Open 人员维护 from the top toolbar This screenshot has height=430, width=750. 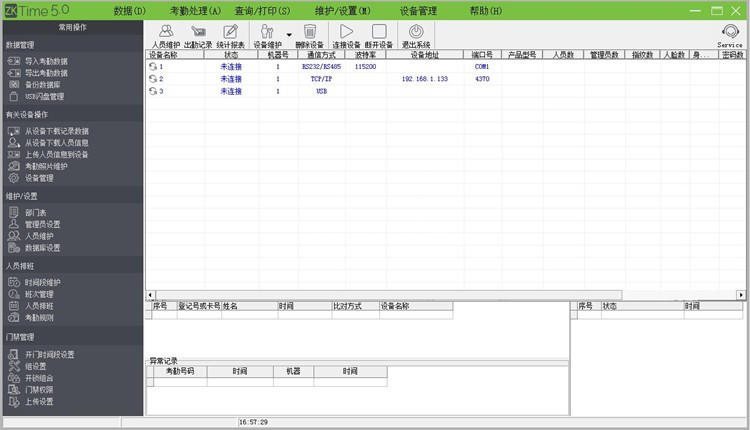coord(166,36)
